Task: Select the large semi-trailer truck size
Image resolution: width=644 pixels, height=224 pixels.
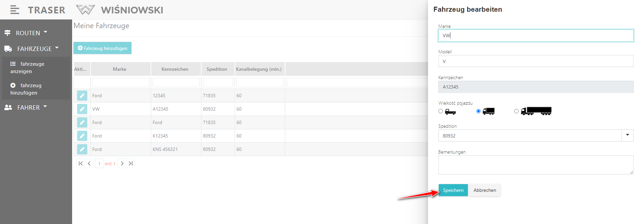Action: 516,111
